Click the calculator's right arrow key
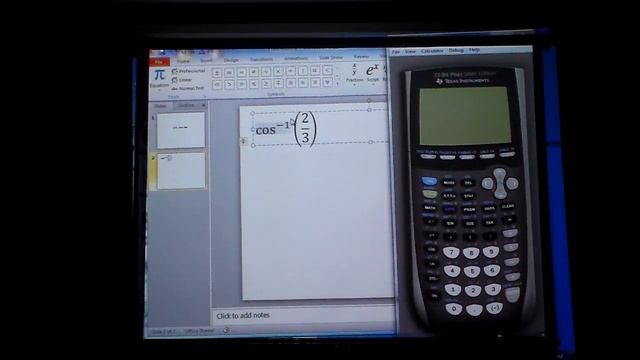This screenshot has height=360, width=640. pyautogui.click(x=513, y=184)
